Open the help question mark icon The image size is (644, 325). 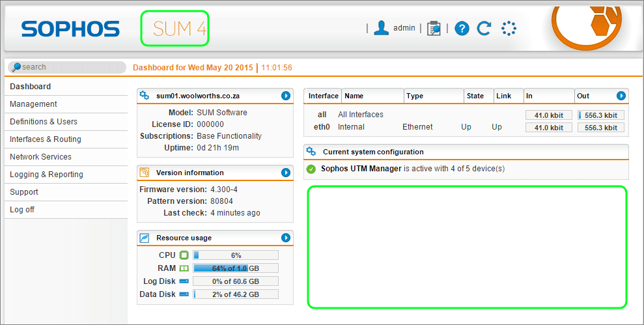tap(462, 29)
